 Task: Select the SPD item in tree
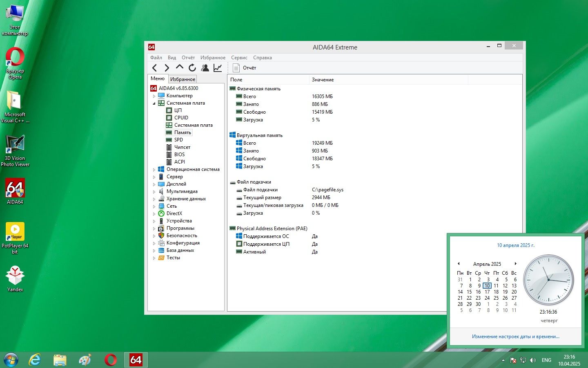(178, 140)
